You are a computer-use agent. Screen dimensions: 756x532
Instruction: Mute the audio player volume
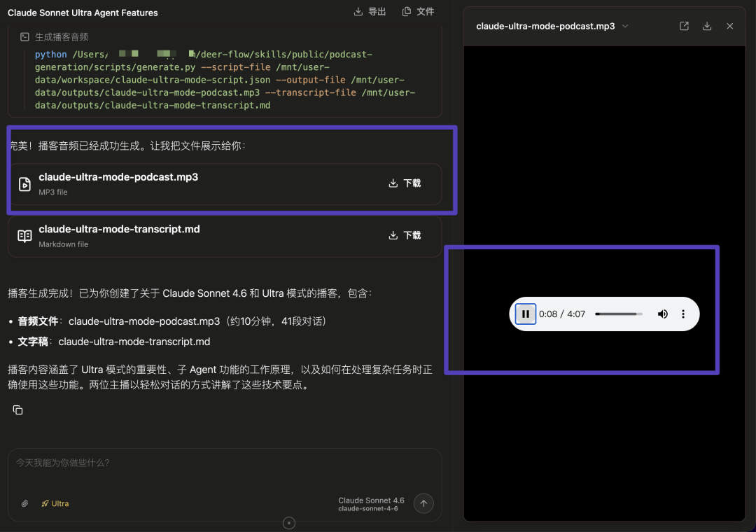click(x=662, y=314)
